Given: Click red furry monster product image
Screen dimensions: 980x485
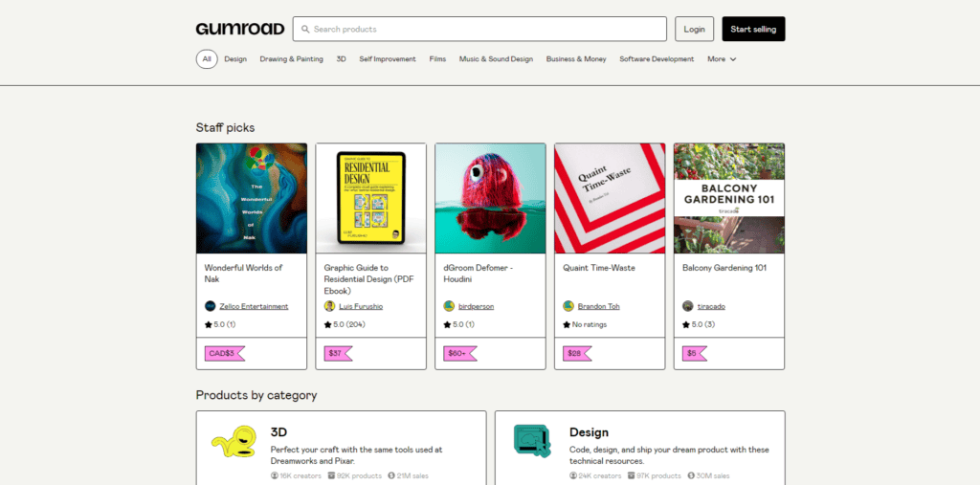Looking at the screenshot, I should pos(491,198).
